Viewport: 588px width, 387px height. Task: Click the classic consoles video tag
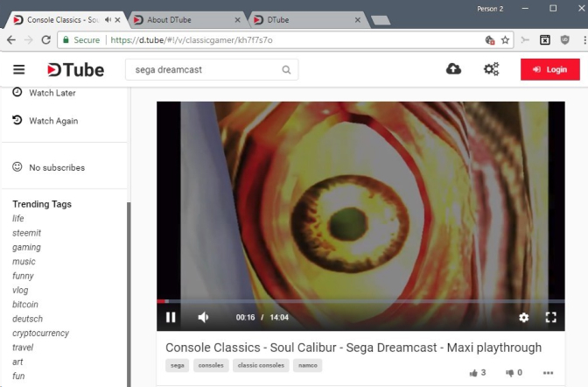[x=261, y=365]
